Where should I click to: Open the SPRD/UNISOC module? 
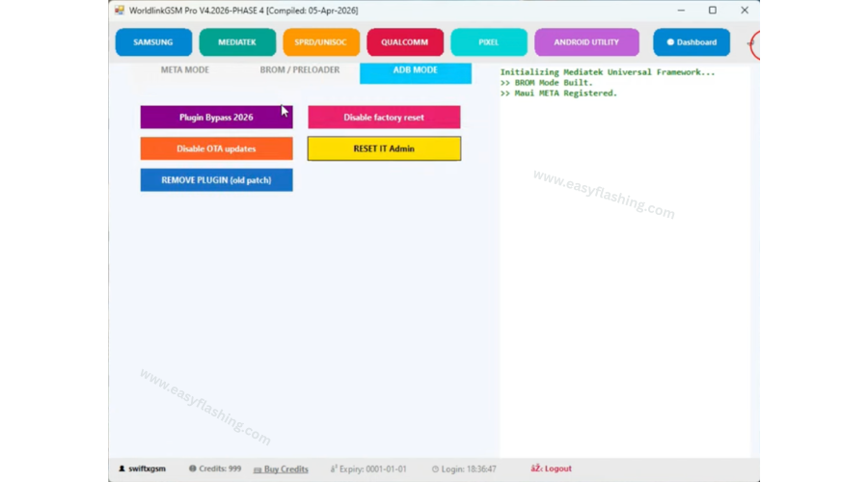321,42
